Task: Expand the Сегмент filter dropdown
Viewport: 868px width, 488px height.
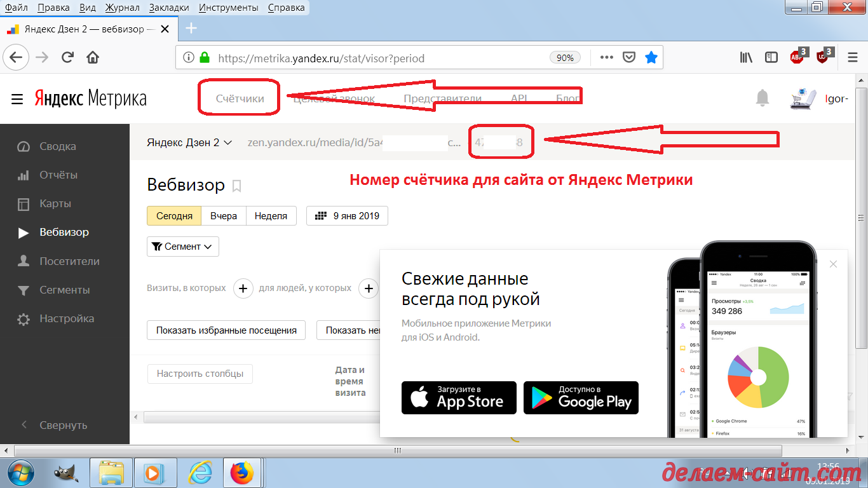Action: [x=183, y=247]
